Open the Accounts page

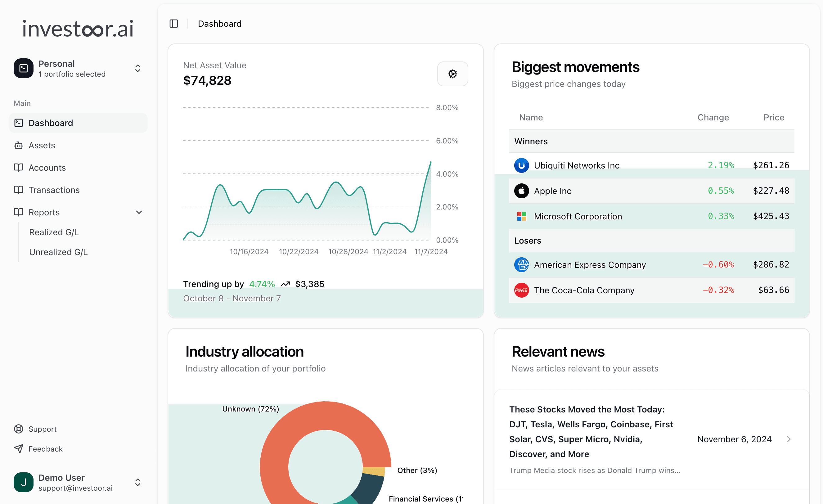(47, 168)
